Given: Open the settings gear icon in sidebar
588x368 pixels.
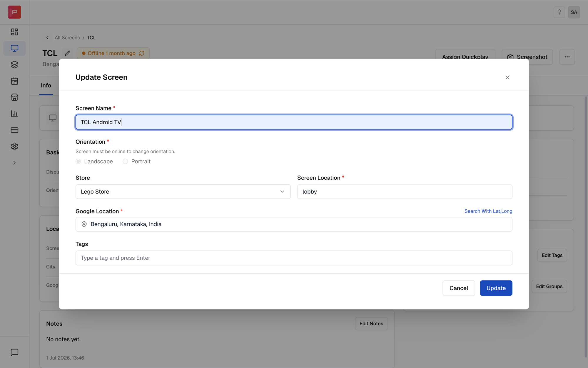Looking at the screenshot, I should [x=14, y=146].
